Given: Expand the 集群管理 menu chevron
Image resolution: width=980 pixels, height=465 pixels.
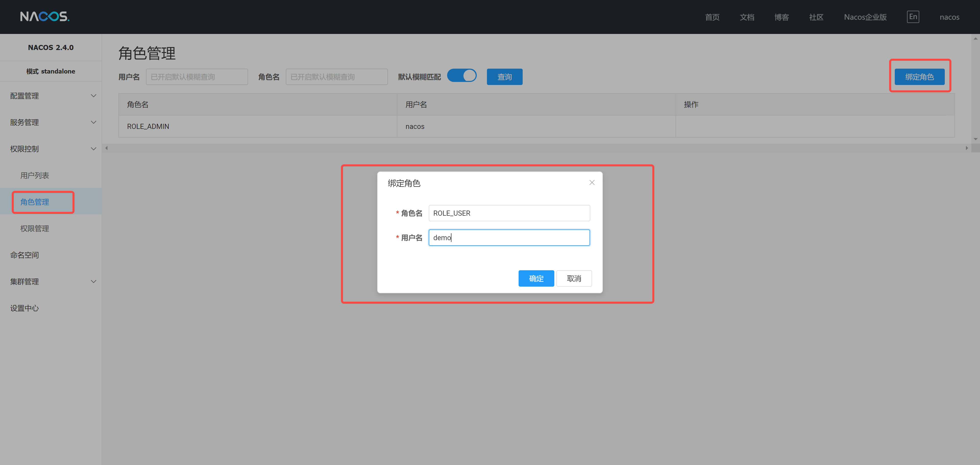Looking at the screenshot, I should coord(93,282).
